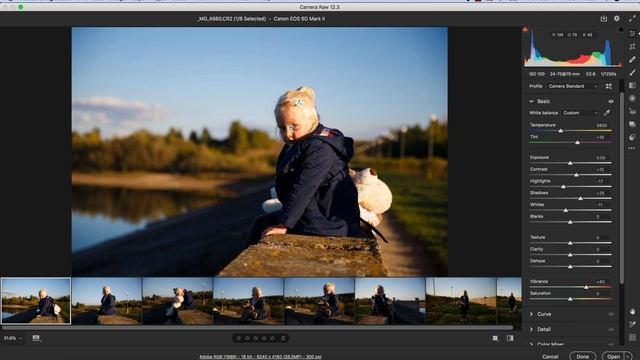
Task: Click the save image icon
Action: (x=604, y=18)
